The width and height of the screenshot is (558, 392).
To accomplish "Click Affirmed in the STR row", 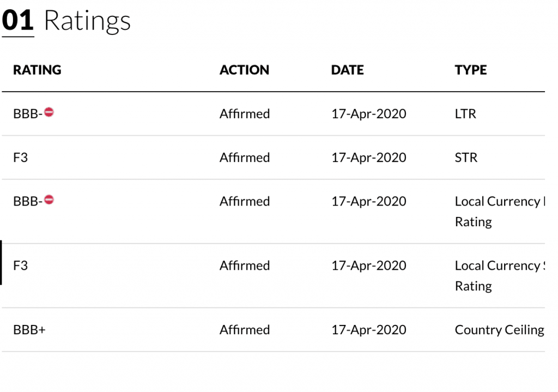I will click(x=245, y=158).
